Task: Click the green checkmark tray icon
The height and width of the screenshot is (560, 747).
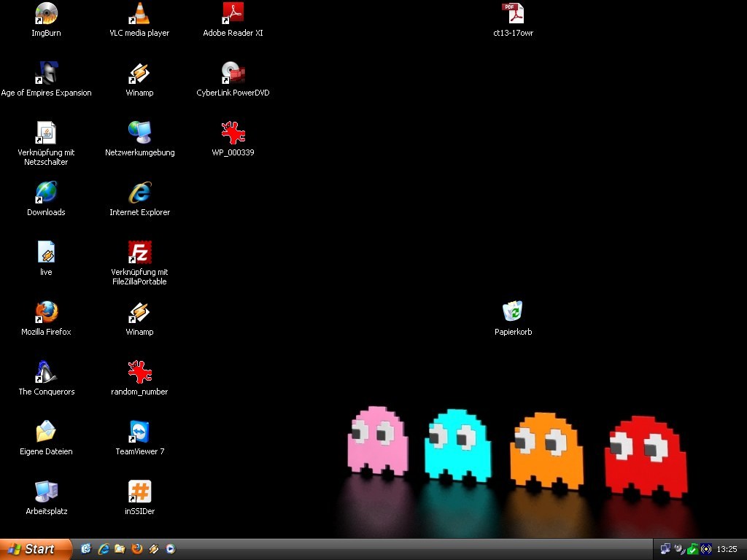Action: pos(693,549)
